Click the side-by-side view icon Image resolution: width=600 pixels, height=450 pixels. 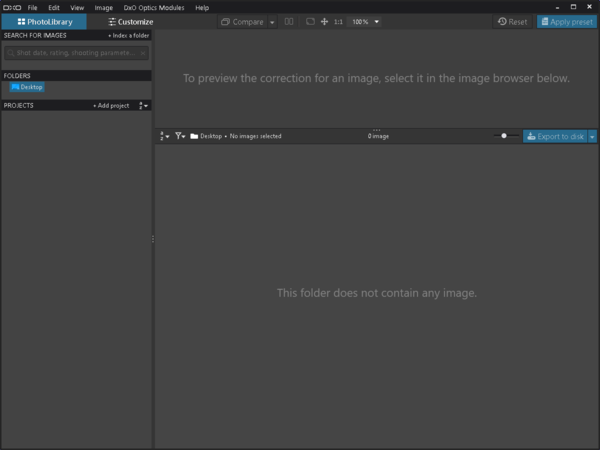[289, 21]
